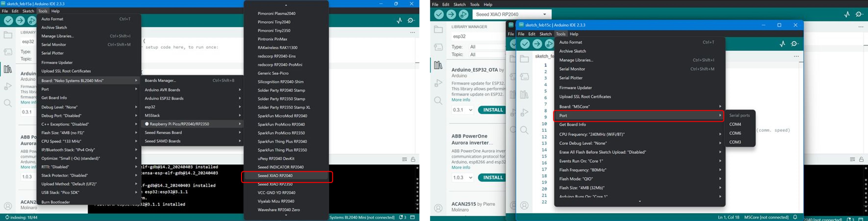The image size is (868, 221).
Task: Click Ln 1, Col 18 cursor position indicator
Action: [x=729, y=217]
